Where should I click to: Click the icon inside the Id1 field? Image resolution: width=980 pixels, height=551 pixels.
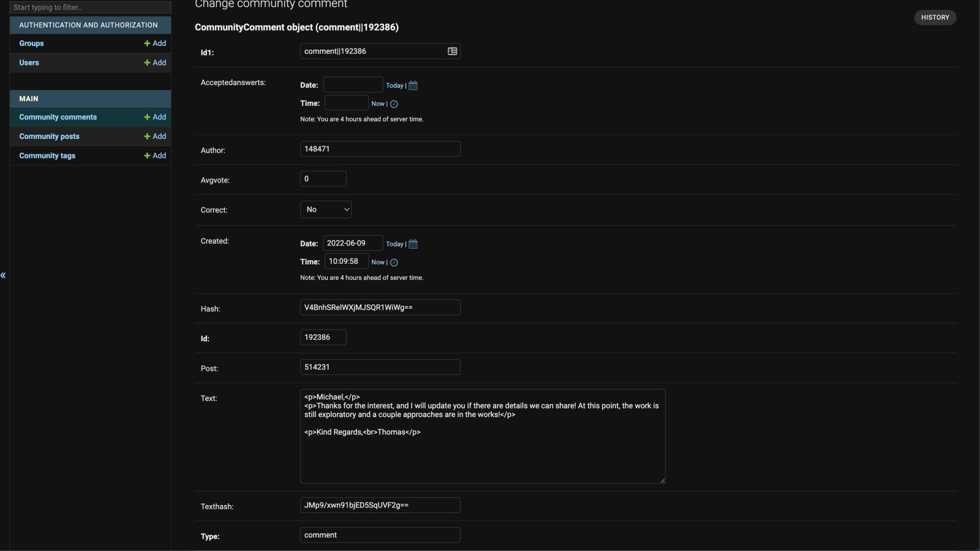pos(452,51)
